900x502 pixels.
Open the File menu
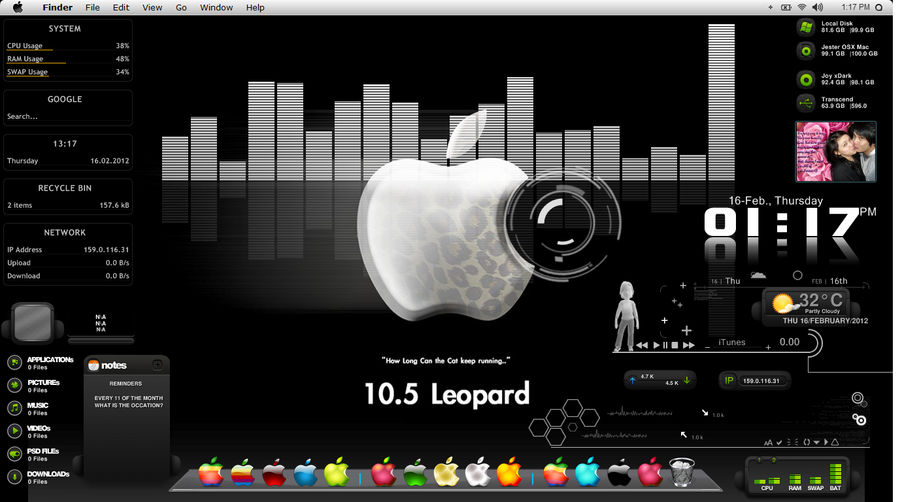pos(92,7)
